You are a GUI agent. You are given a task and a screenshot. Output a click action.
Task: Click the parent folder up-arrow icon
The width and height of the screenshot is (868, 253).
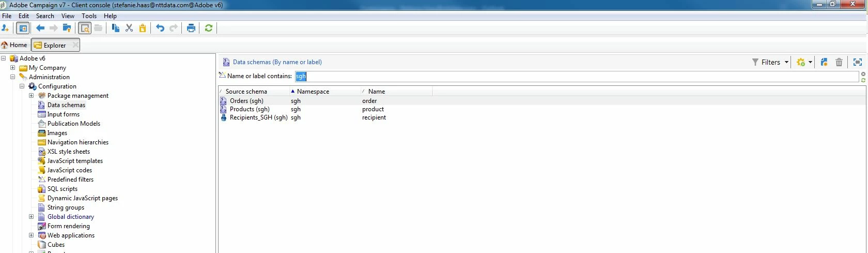(67, 28)
